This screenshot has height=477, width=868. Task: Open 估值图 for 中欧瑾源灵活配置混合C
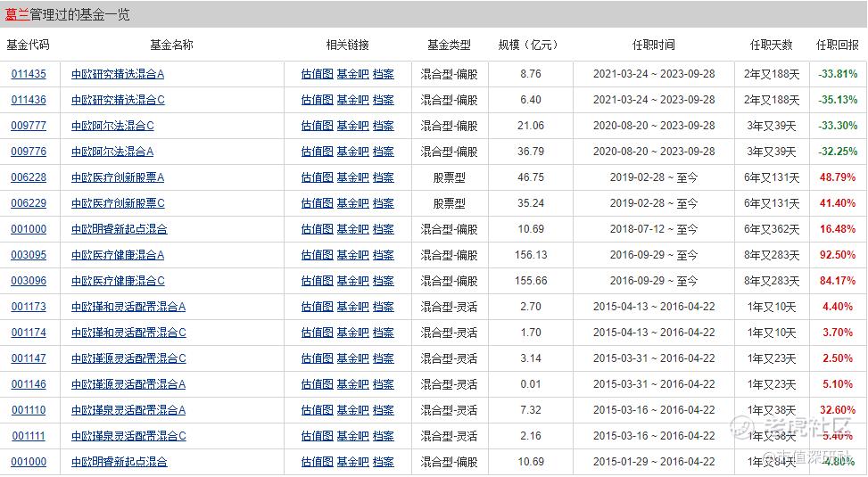point(318,358)
